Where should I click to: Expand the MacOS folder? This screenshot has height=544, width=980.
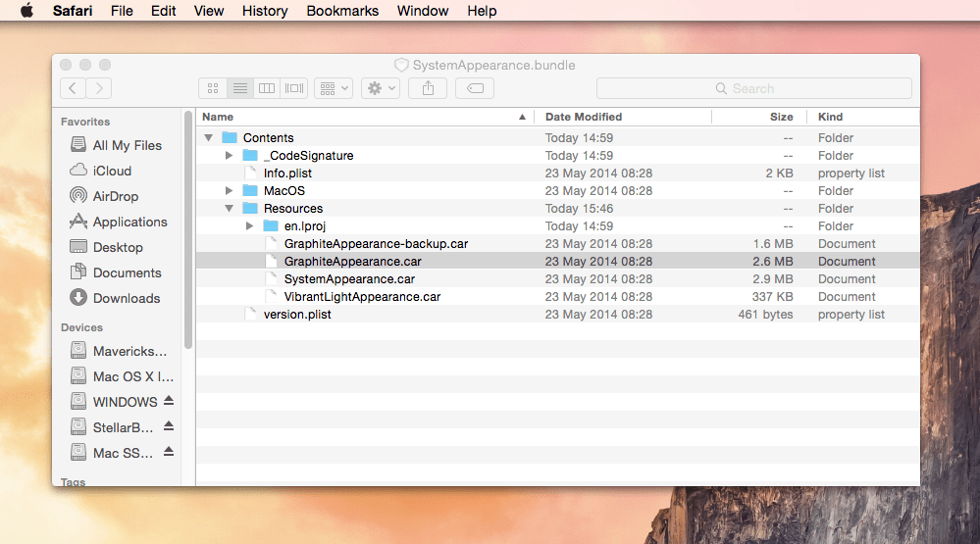click(x=230, y=190)
